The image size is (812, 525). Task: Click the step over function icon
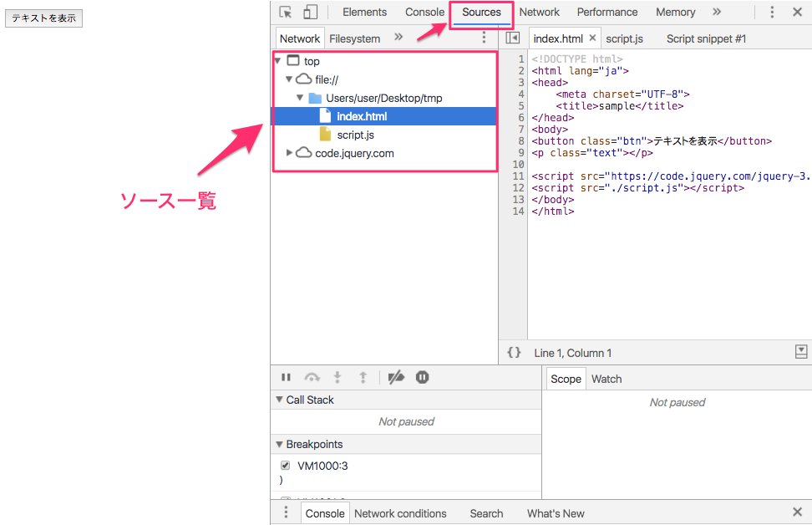(x=312, y=377)
